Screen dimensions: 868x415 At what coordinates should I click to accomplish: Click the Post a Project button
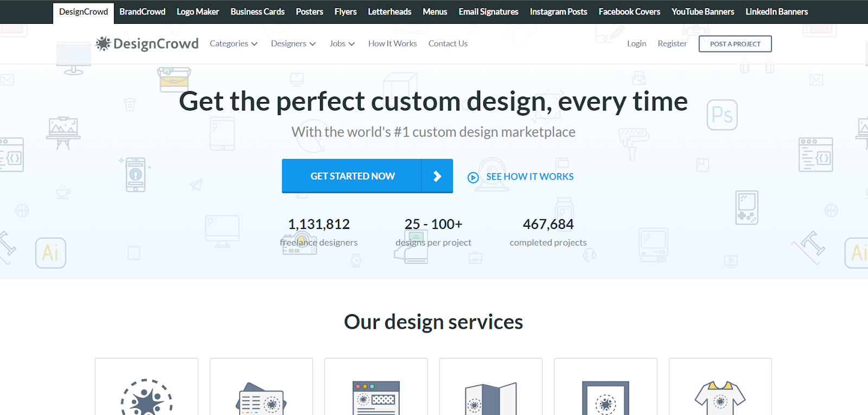pyautogui.click(x=735, y=44)
